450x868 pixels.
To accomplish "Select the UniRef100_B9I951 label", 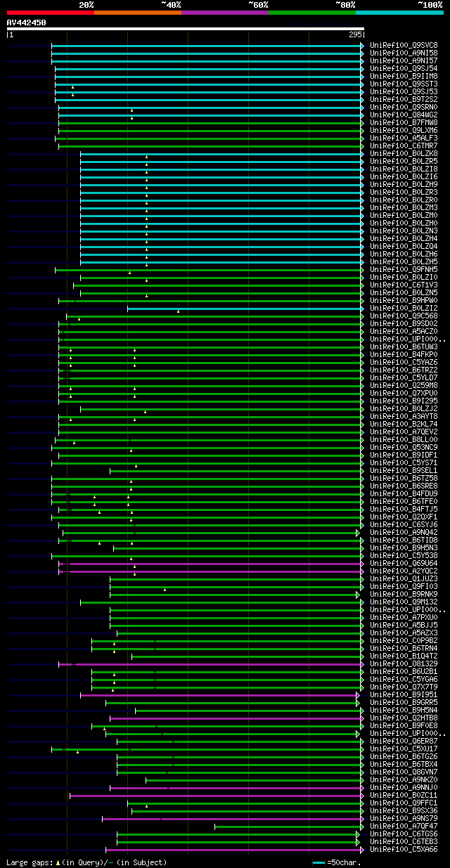I will tap(404, 694).
